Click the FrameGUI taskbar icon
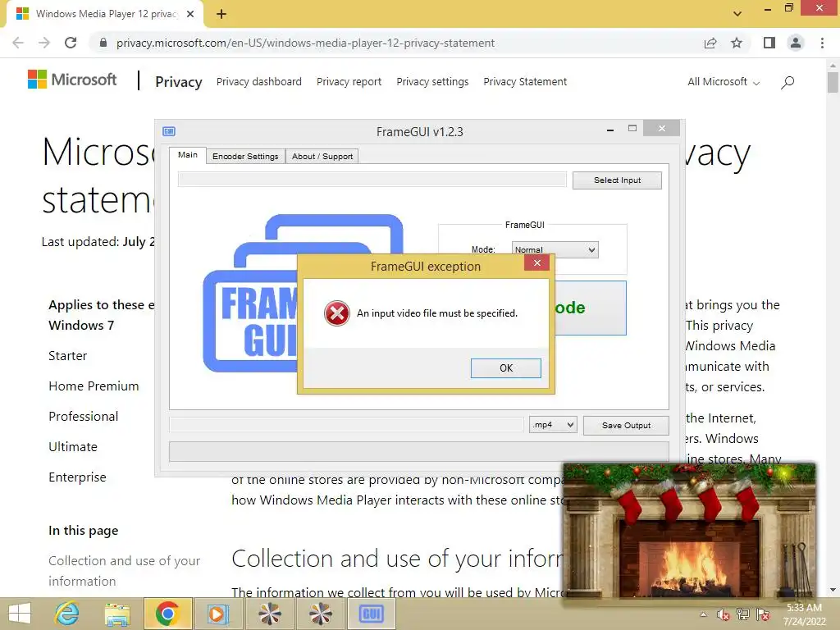This screenshot has height=630, width=840. pyautogui.click(x=372, y=614)
